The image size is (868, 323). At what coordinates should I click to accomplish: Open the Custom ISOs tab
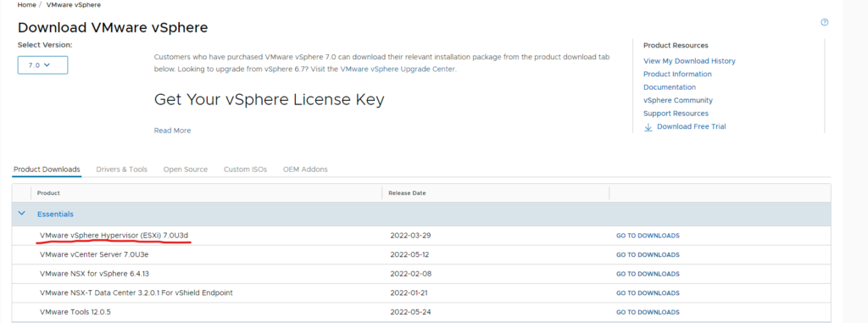(x=245, y=170)
